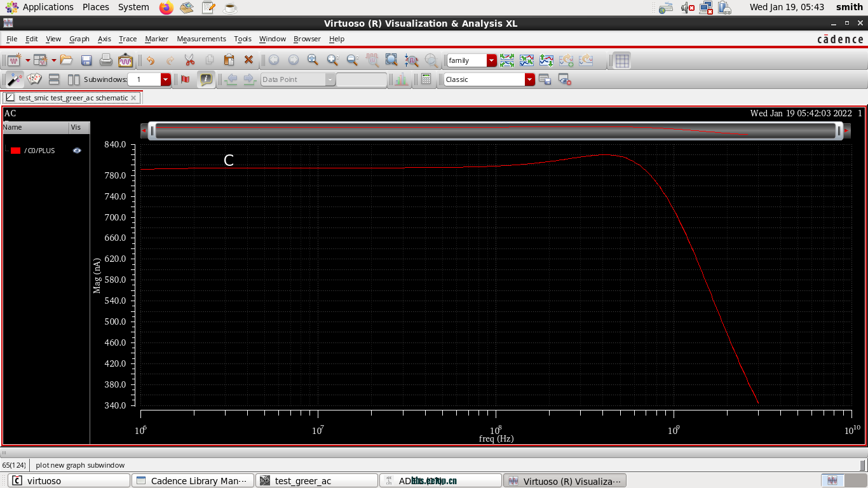Open the calculator icon

[426, 79]
